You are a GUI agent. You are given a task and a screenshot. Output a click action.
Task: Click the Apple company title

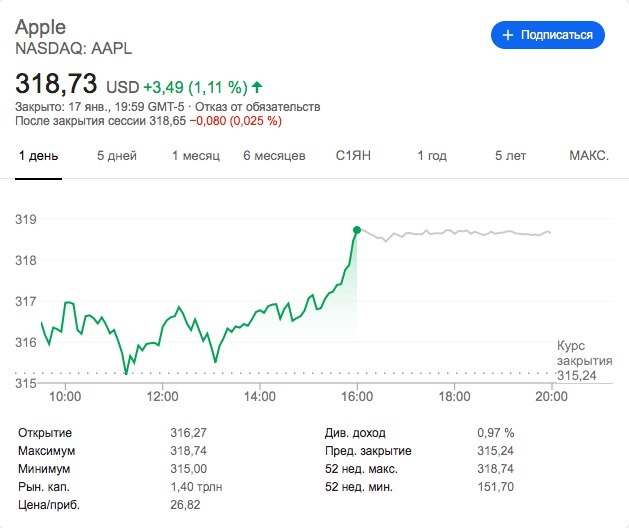(x=41, y=27)
